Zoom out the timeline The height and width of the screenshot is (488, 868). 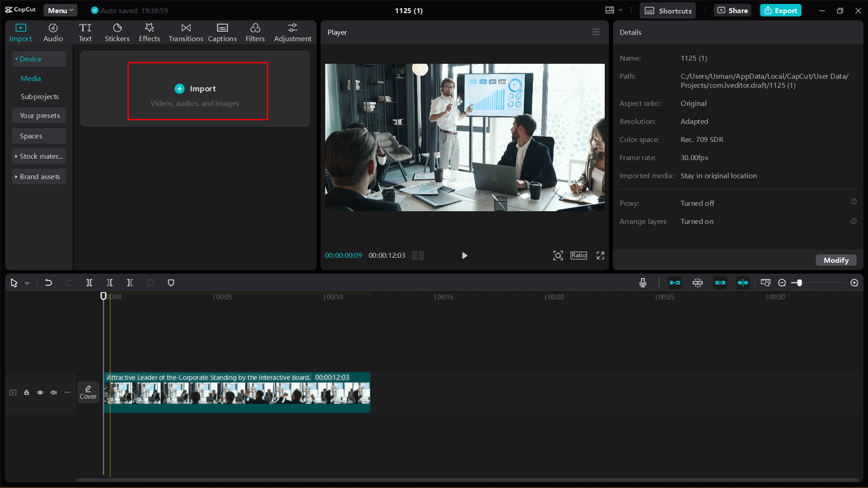point(782,282)
